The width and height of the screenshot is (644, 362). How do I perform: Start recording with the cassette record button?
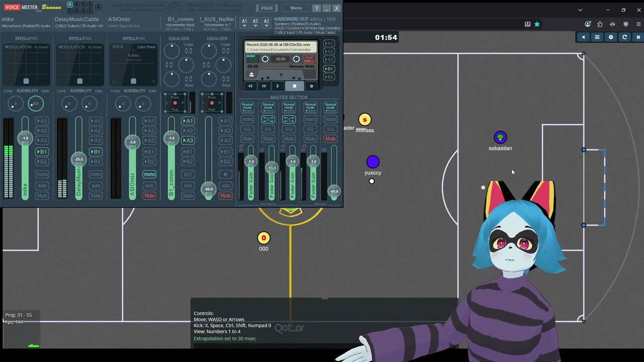coord(311,86)
